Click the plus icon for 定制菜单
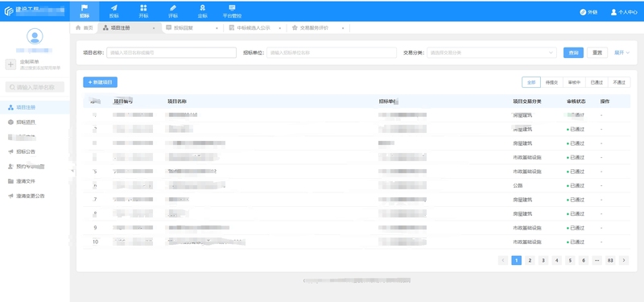 11,64
